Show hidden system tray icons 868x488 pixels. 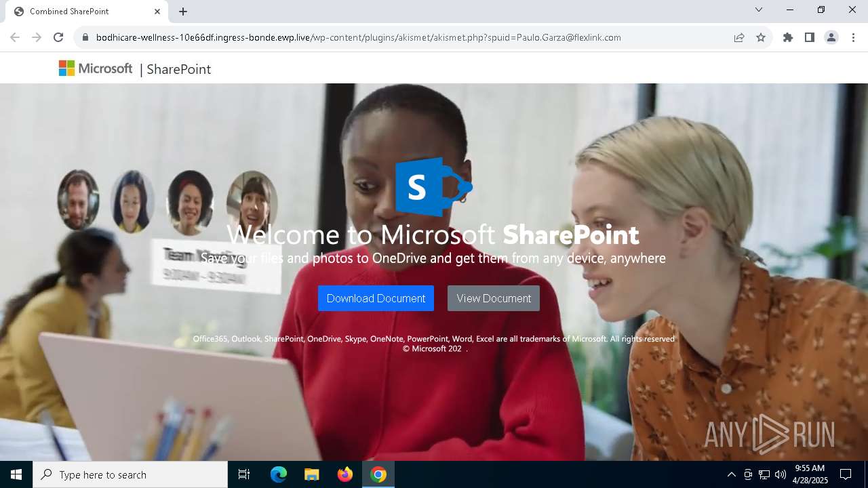tap(731, 474)
